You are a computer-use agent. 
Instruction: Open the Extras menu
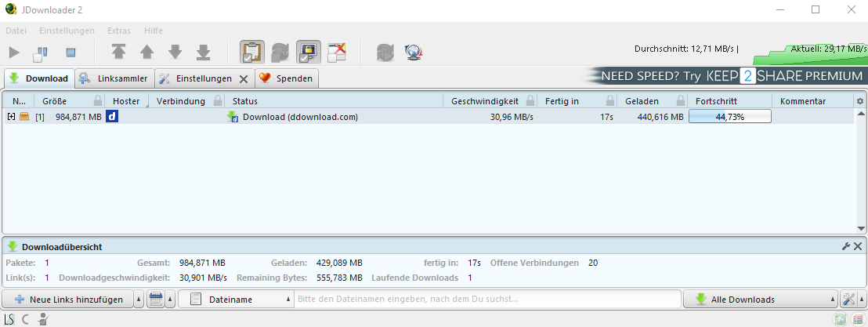coord(119,31)
